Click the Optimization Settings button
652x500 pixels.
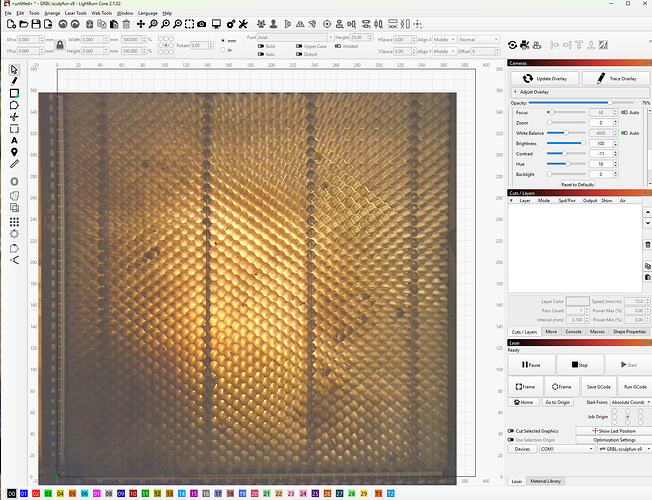(614, 440)
